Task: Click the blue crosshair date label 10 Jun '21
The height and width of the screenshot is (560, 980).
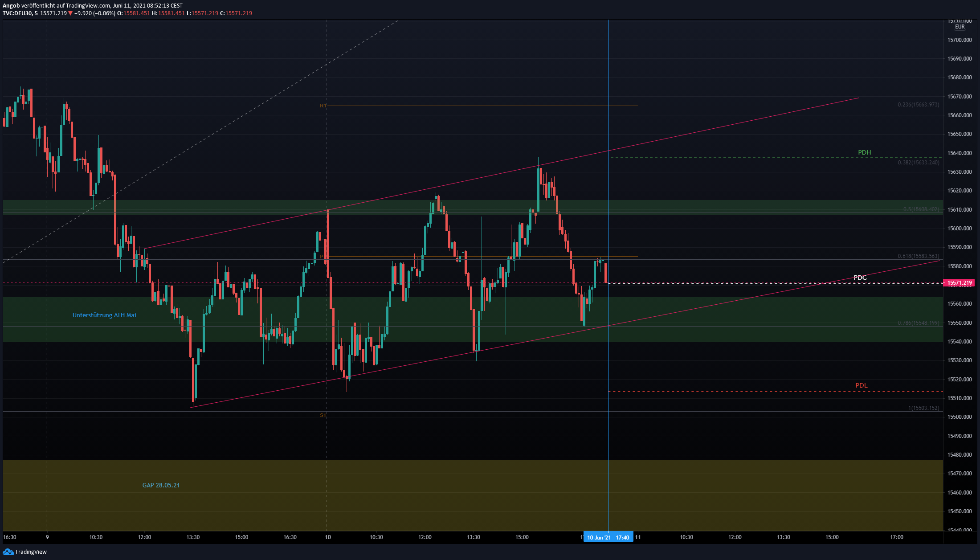Action: [599, 537]
